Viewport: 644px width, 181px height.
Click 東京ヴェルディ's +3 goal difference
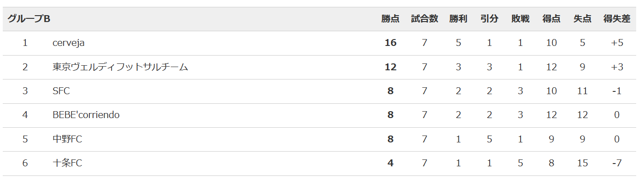[x=617, y=67]
